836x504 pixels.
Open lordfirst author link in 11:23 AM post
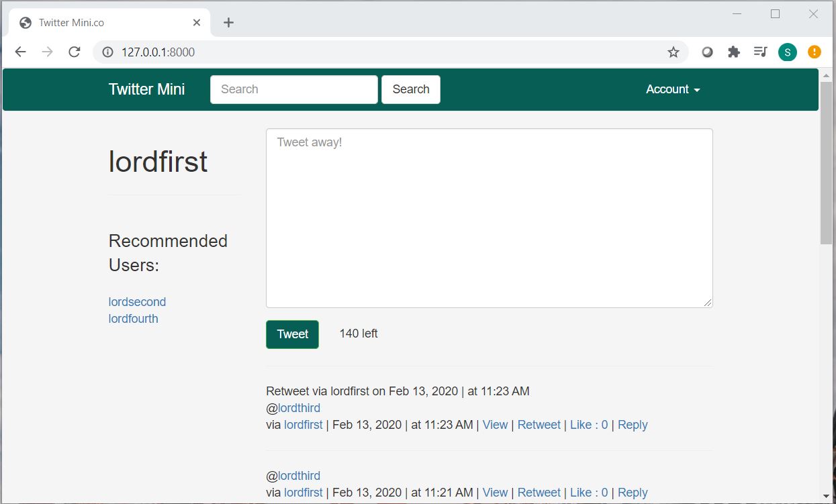click(304, 425)
